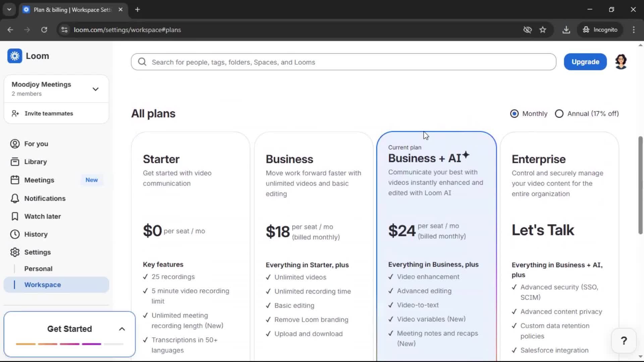644x362 pixels.
Task: Click the user profile avatar
Action: tap(621, 62)
